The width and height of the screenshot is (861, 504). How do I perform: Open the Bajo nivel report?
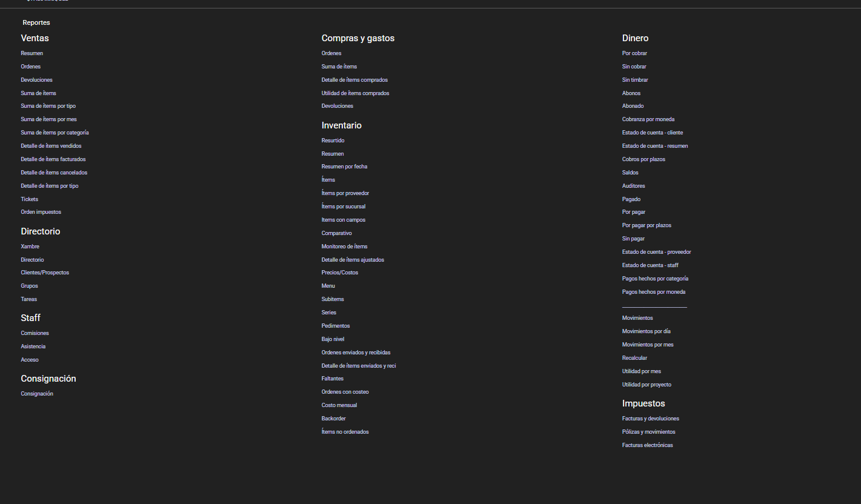click(333, 339)
